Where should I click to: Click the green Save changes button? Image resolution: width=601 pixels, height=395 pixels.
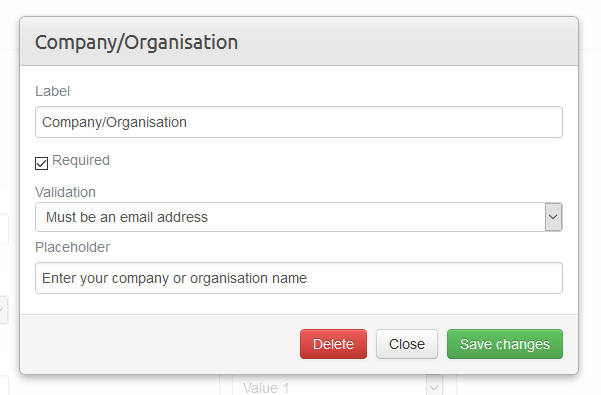pos(505,344)
